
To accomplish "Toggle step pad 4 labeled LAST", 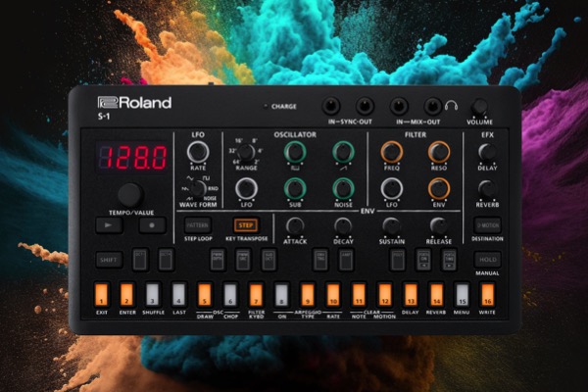I will (178, 294).
